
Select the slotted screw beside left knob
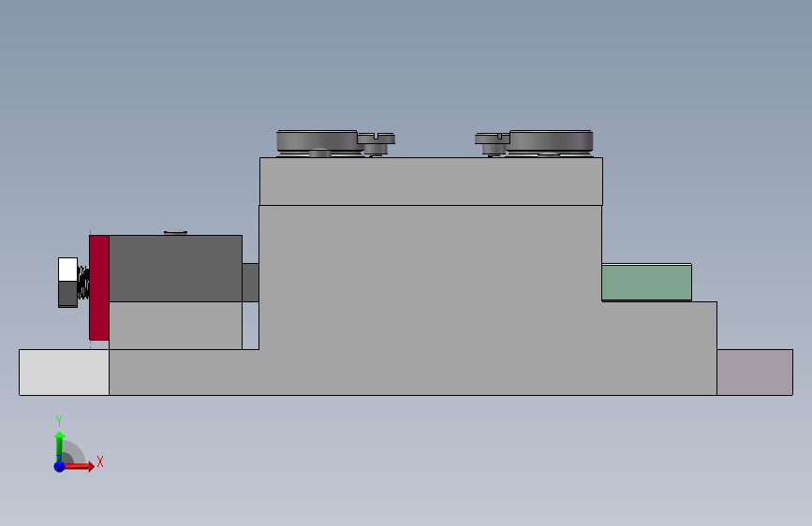coord(376,144)
